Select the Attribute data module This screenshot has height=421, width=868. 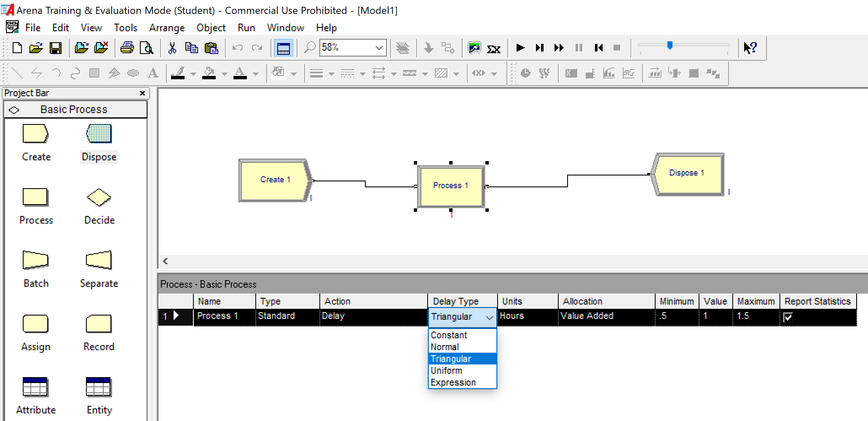point(36,396)
